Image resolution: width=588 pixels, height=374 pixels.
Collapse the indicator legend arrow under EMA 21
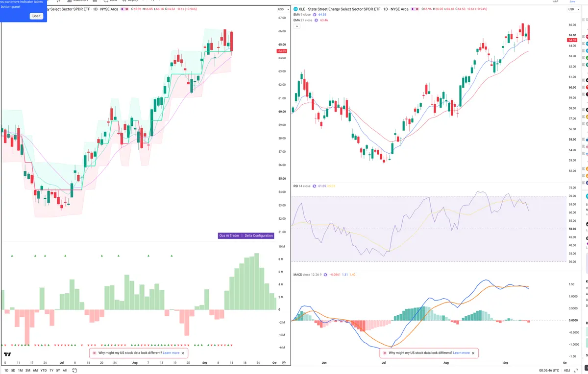coord(297,26)
